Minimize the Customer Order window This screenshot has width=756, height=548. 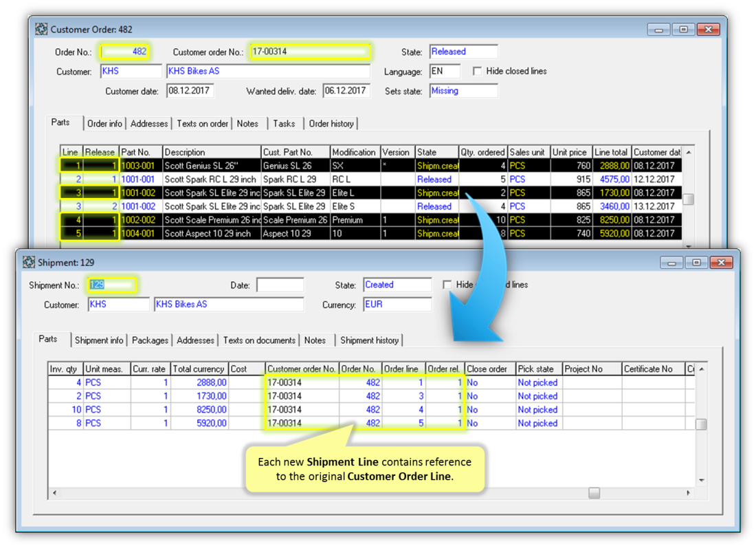[658, 30]
